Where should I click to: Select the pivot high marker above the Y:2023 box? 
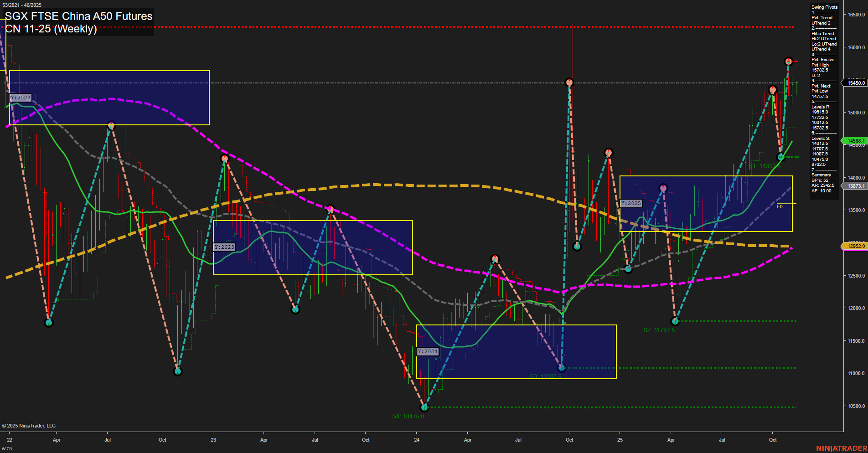225,158
